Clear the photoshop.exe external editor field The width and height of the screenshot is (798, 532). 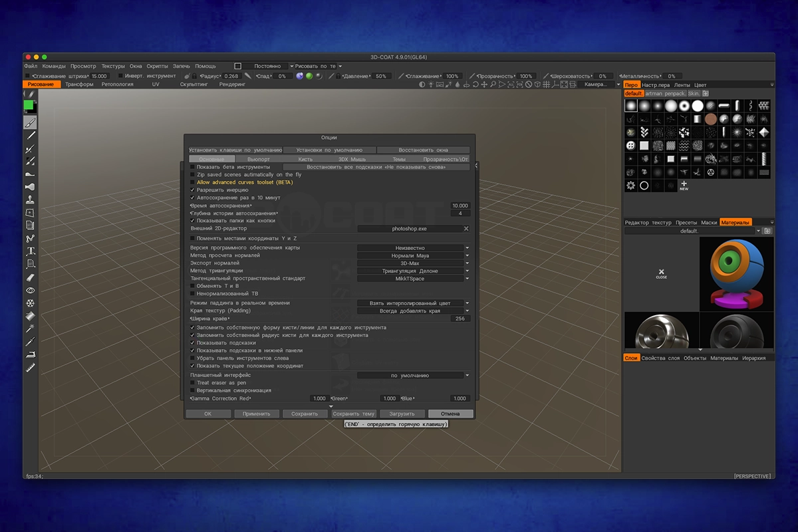point(466,229)
